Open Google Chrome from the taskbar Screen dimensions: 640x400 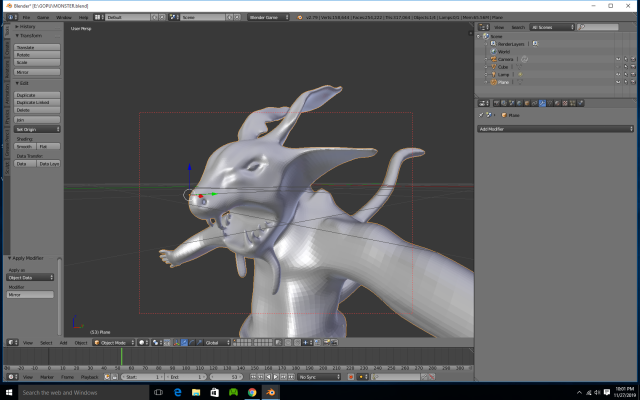pyautogui.click(x=252, y=392)
